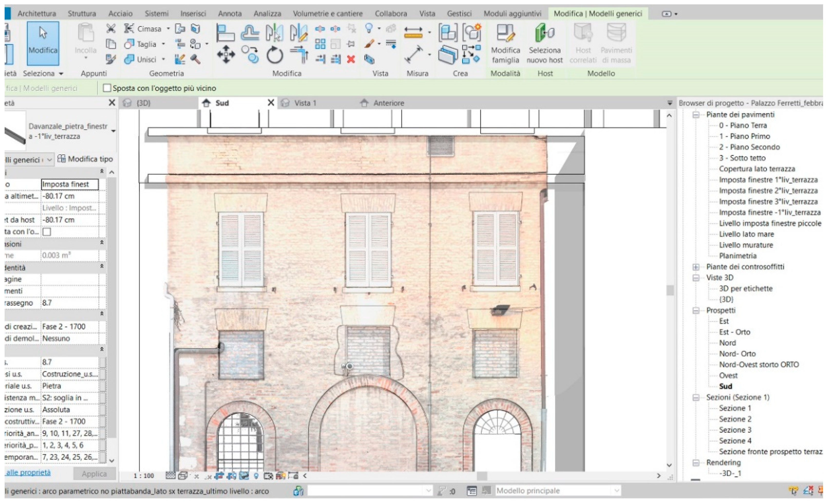Collapse Piante dei pavimenti tree node
This screenshot has height=504, width=830.
(x=696, y=115)
